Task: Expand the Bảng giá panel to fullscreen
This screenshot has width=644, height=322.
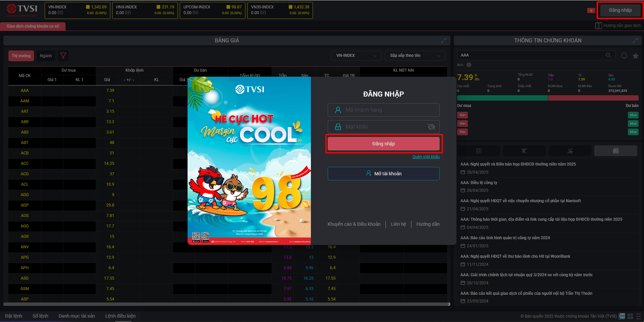Action: (443, 40)
